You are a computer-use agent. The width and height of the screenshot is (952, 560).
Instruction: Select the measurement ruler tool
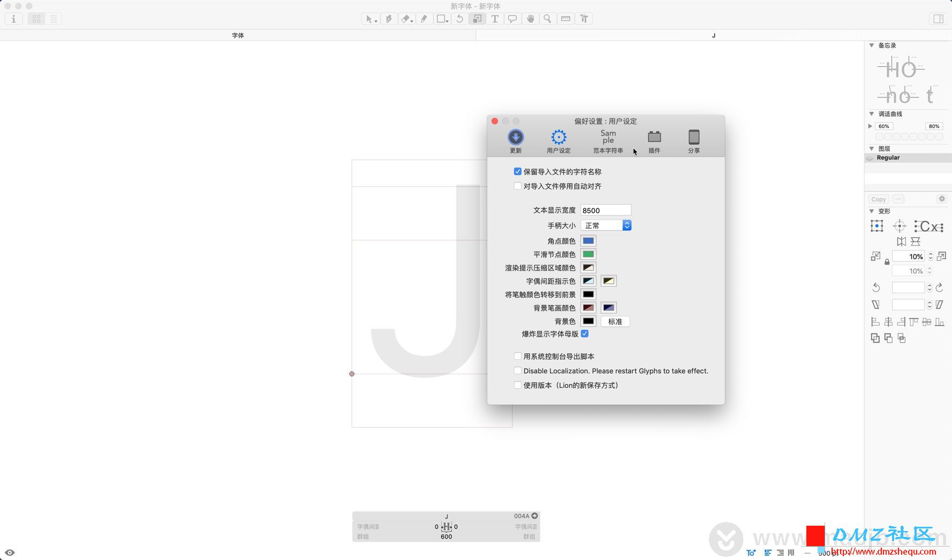(x=565, y=19)
